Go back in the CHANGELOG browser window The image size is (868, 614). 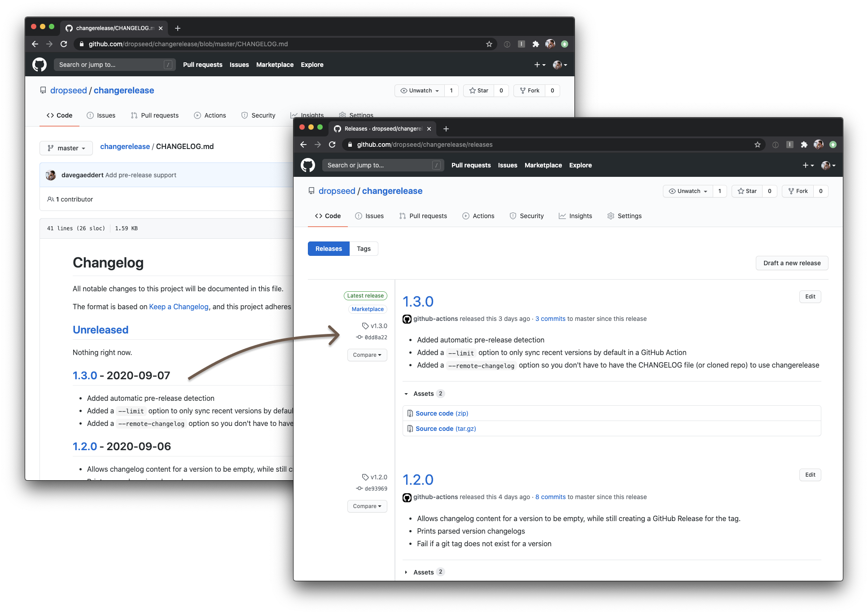[x=35, y=44]
